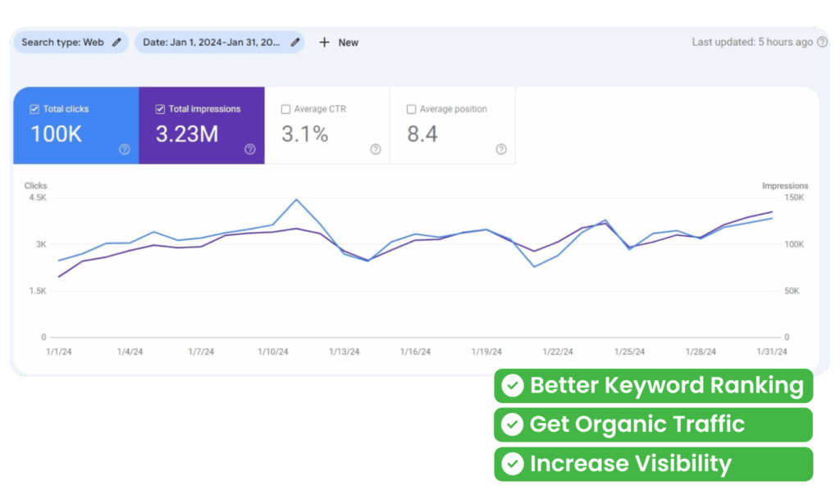Click the pencil icon beside Search type: Web

tap(117, 43)
